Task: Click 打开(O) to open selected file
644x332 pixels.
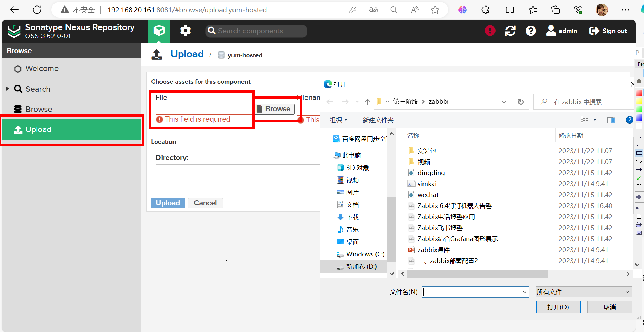Action: click(558, 307)
